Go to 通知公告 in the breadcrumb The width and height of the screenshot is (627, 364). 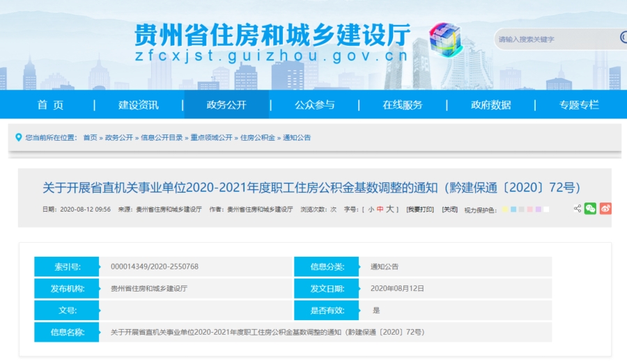[297, 137]
